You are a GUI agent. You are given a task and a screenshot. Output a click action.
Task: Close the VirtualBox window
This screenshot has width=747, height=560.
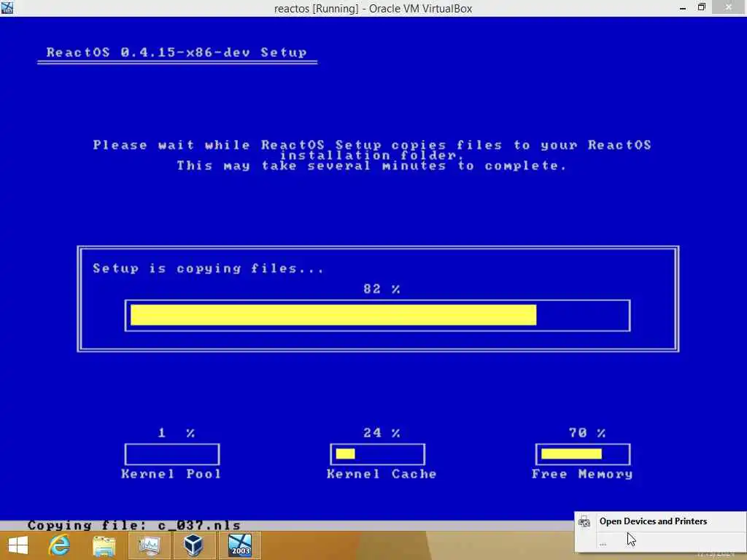tap(729, 7)
